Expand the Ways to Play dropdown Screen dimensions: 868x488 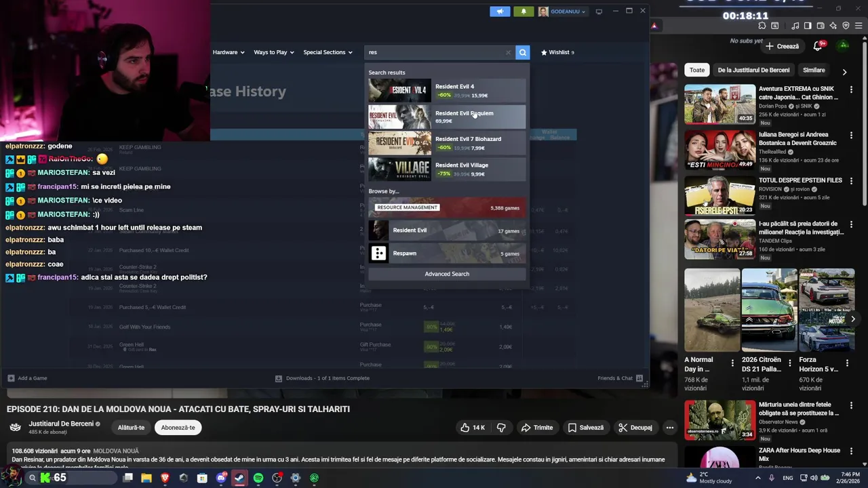[x=273, y=52]
